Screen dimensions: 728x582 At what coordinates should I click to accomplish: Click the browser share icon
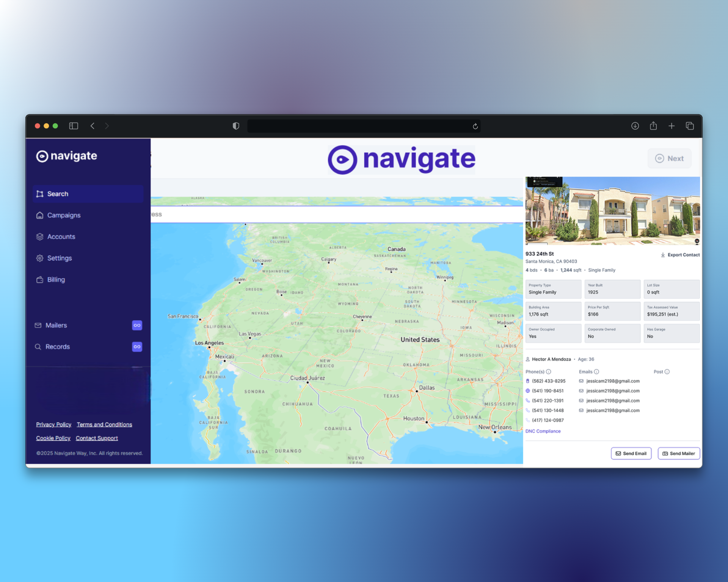click(653, 125)
